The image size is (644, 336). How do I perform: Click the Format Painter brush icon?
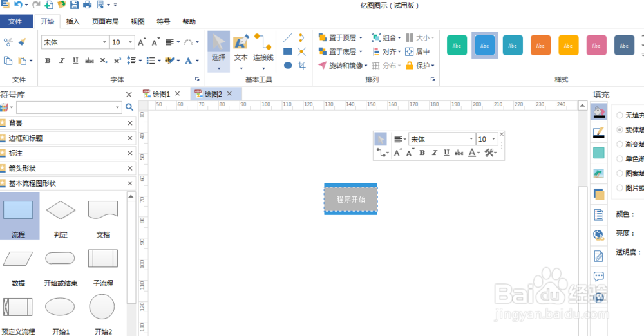(x=23, y=41)
